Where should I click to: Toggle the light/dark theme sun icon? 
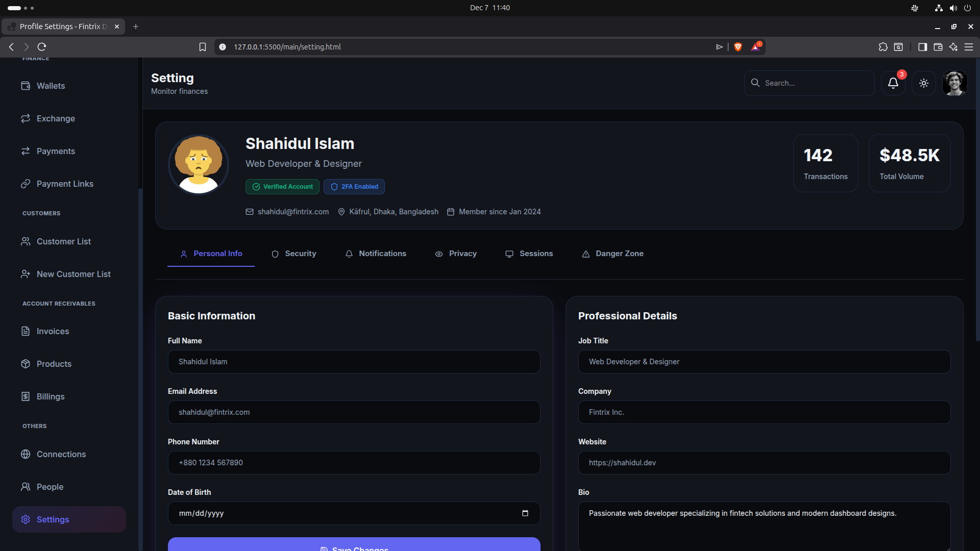pos(924,83)
